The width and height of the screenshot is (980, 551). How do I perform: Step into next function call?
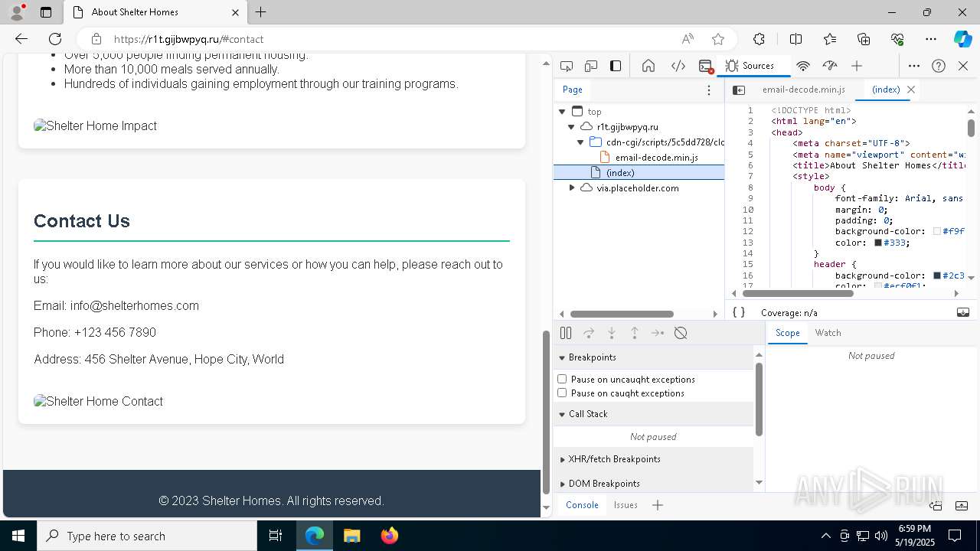coord(612,333)
